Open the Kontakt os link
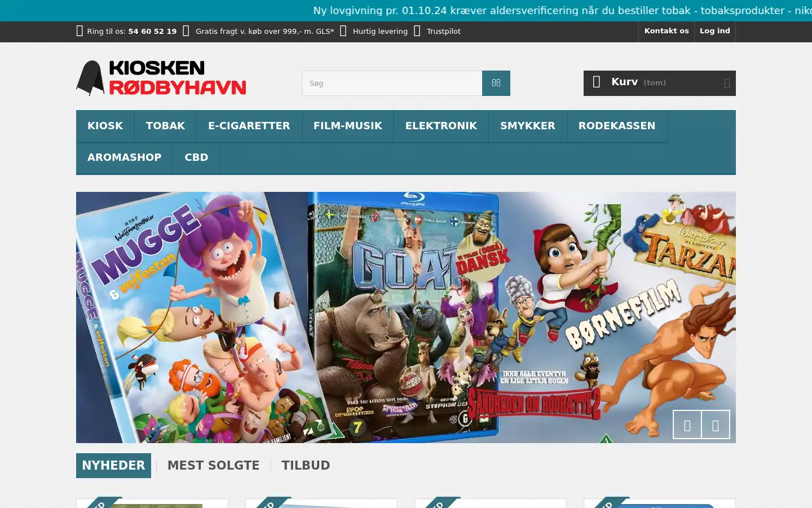Screen dimensions: 812x508 tap(667, 31)
